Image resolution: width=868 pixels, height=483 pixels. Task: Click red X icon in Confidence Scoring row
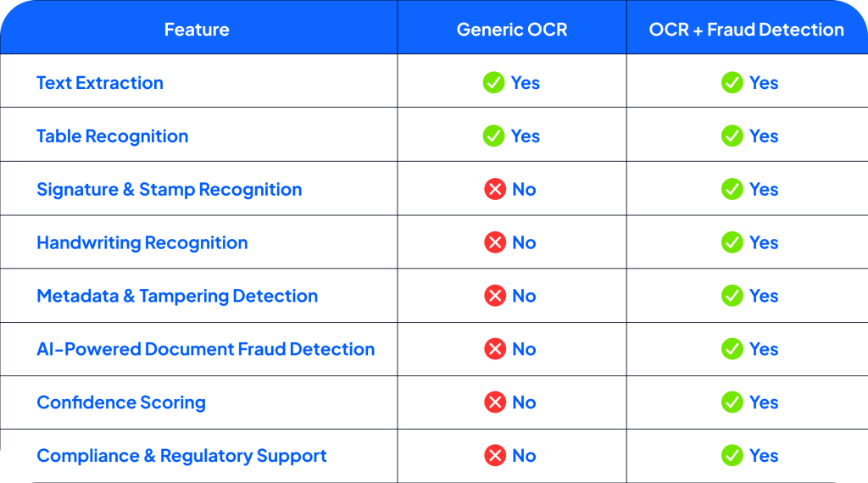(x=495, y=402)
